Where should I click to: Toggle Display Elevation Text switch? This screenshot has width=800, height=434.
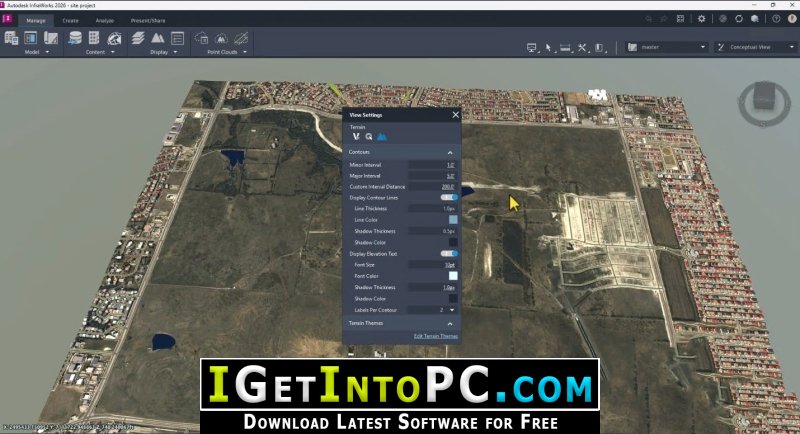tap(449, 253)
